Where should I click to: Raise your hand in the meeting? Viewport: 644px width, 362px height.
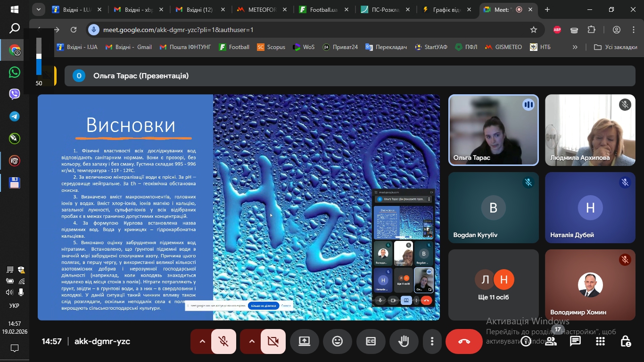(x=404, y=341)
